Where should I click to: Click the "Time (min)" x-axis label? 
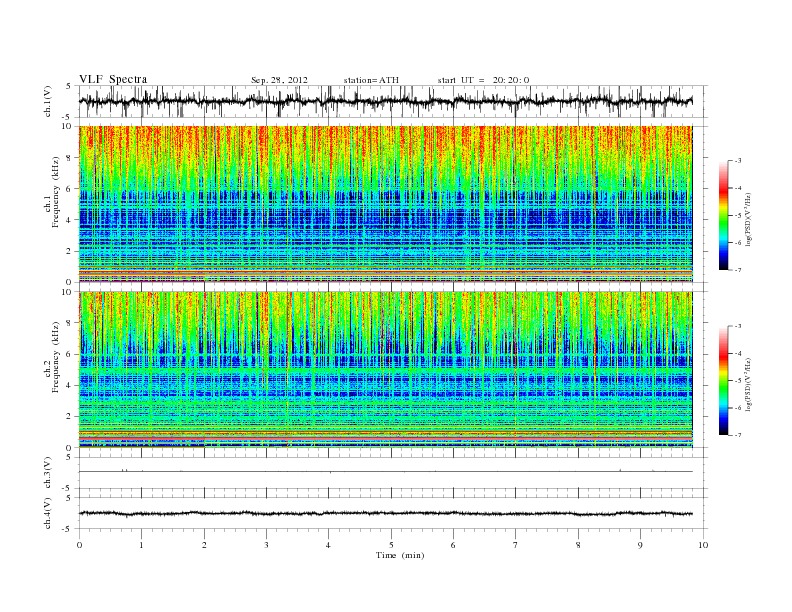click(400, 555)
